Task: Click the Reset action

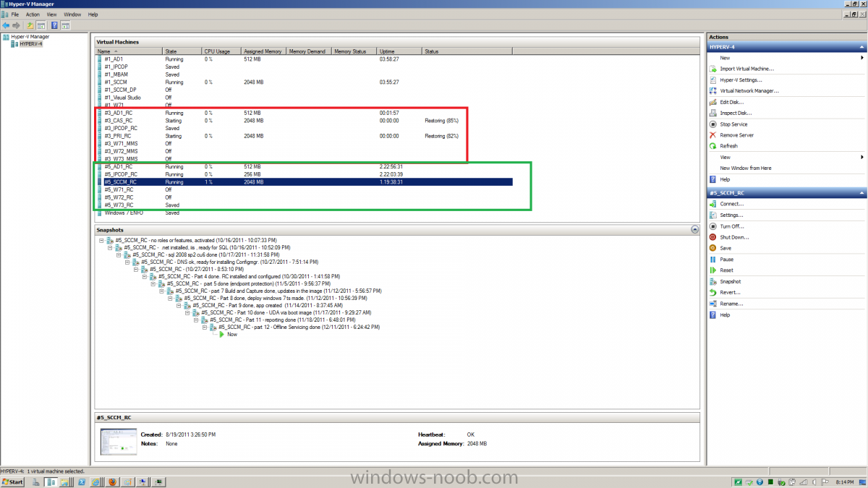Action: click(x=727, y=270)
